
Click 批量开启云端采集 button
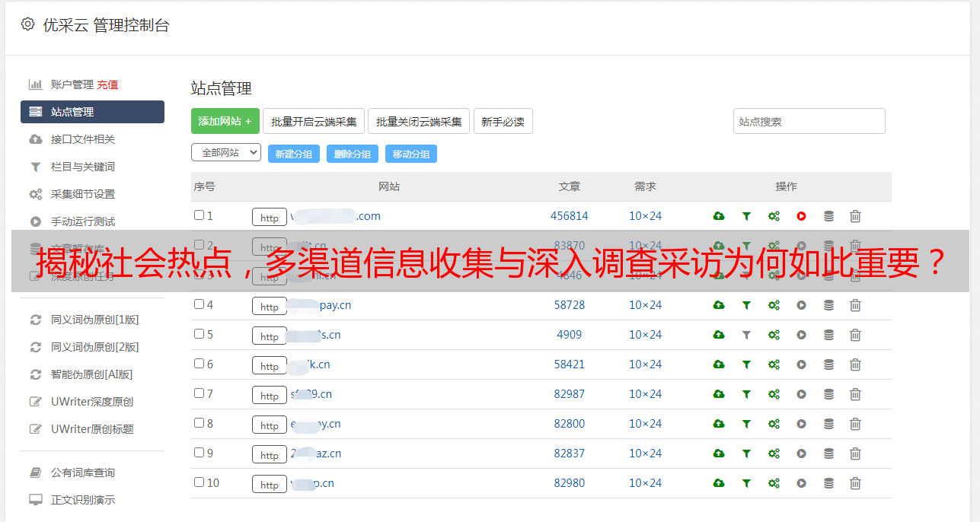pos(314,121)
